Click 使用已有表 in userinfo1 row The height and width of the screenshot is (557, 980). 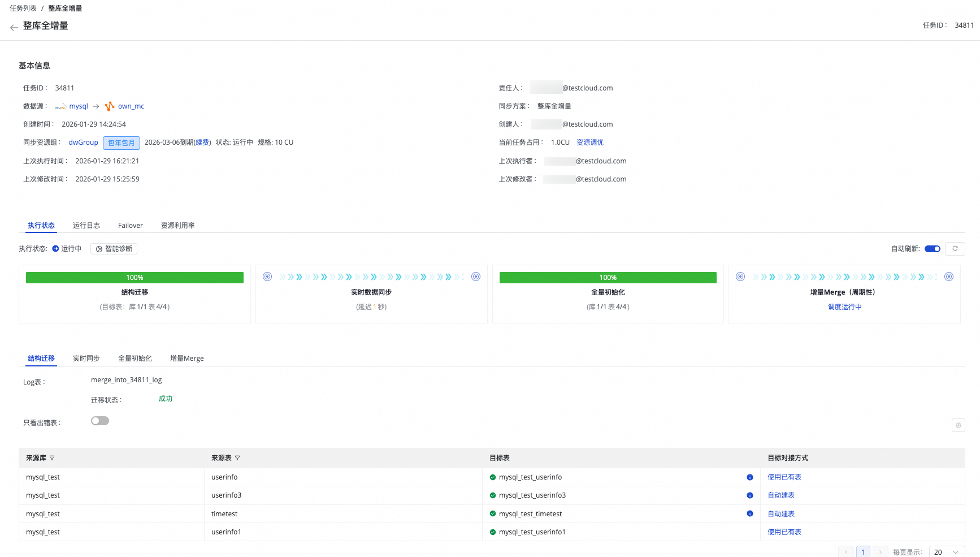pyautogui.click(x=784, y=532)
